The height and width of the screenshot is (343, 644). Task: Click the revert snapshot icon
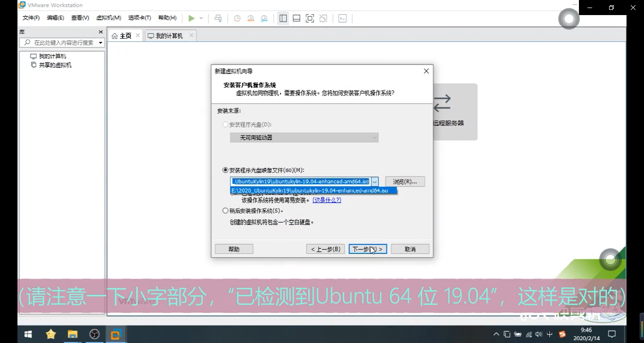click(251, 18)
